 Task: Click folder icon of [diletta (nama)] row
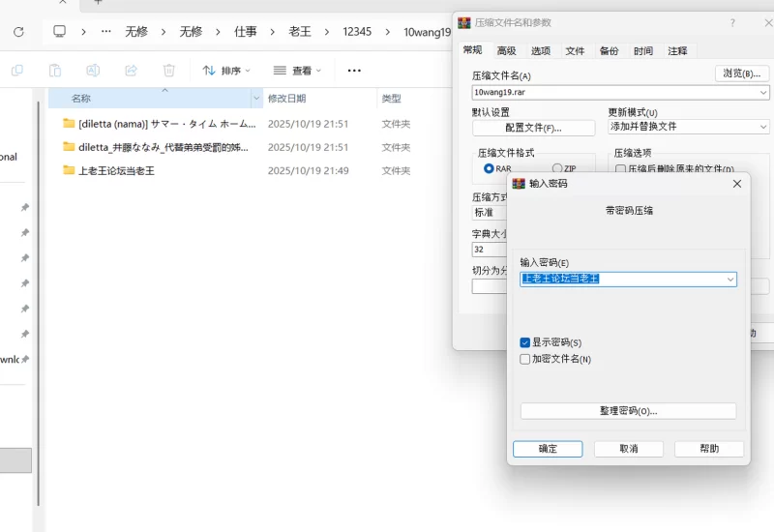69,124
